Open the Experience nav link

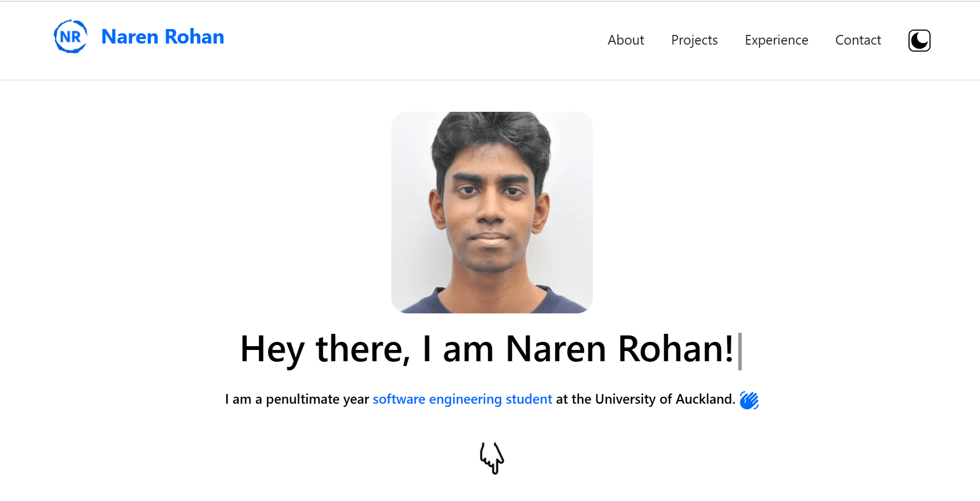(x=776, y=40)
